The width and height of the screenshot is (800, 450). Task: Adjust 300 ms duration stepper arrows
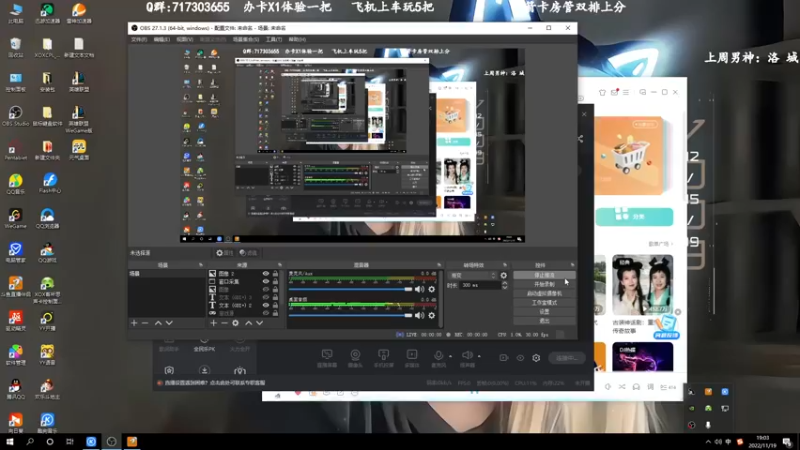505,286
